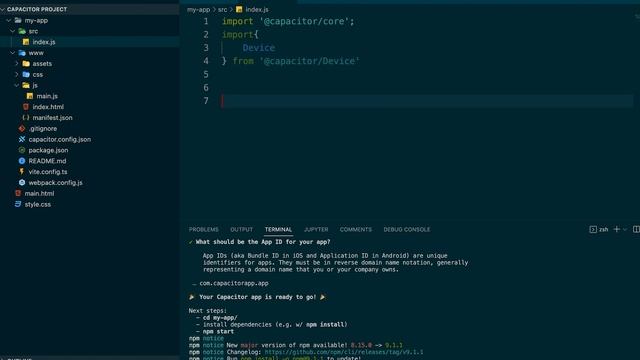Click Device identifier on line 3
This screenshot has width=640, height=360.
[x=259, y=48]
